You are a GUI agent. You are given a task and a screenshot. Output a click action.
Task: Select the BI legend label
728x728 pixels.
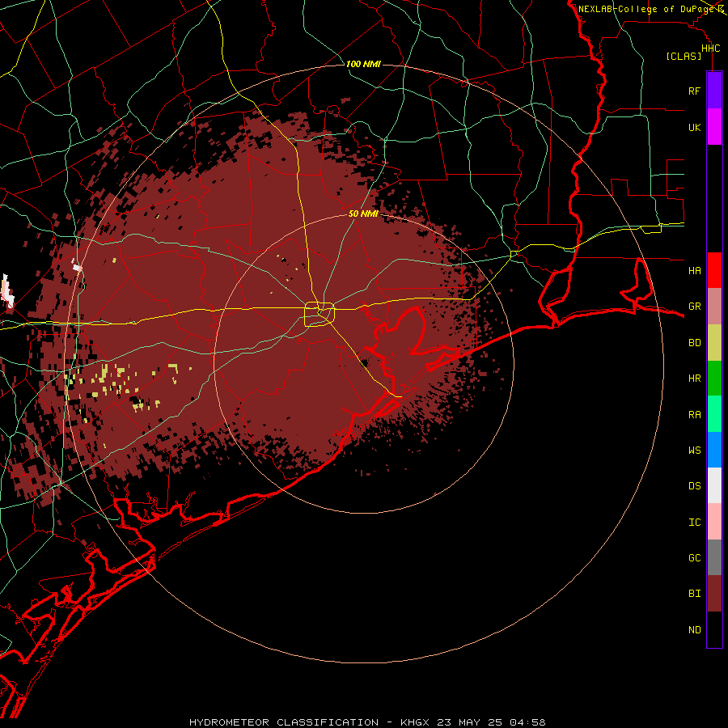[x=694, y=594]
